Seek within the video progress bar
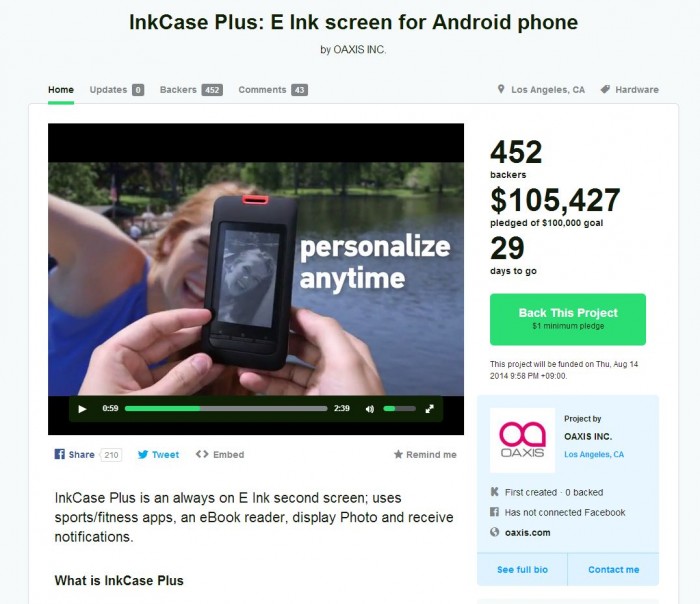The width and height of the screenshot is (700, 604). 226,408
